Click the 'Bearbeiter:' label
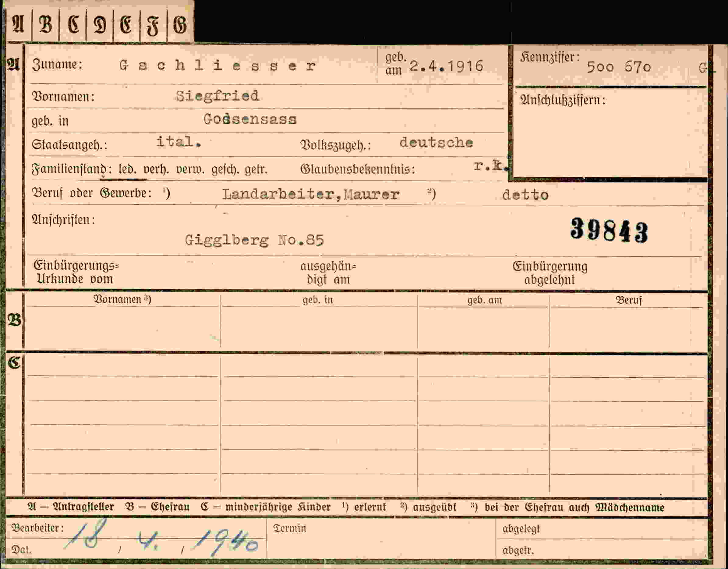The width and height of the screenshot is (728, 569). tap(37, 528)
